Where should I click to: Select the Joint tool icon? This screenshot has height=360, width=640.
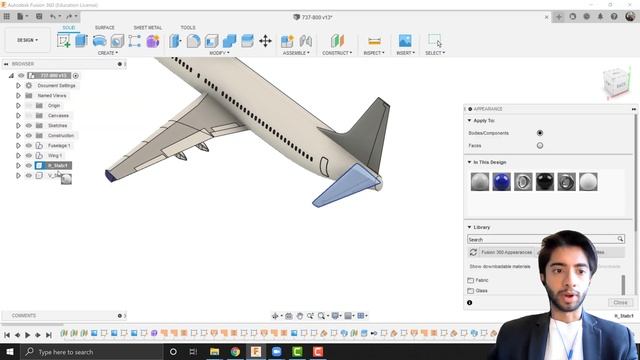306,41
